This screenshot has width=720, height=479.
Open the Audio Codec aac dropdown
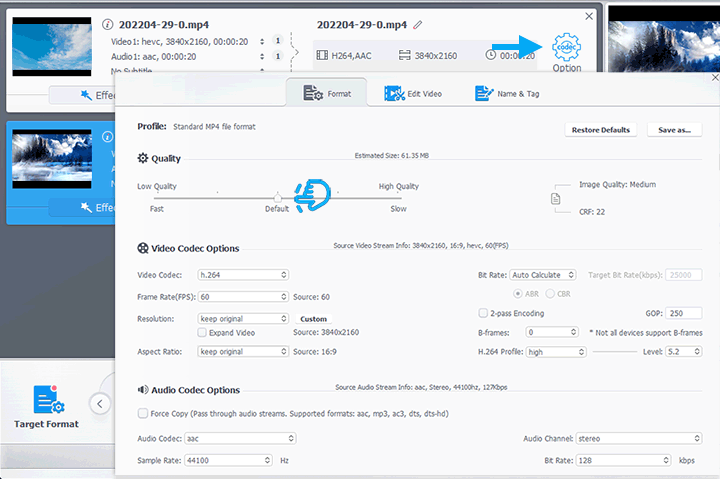point(240,438)
